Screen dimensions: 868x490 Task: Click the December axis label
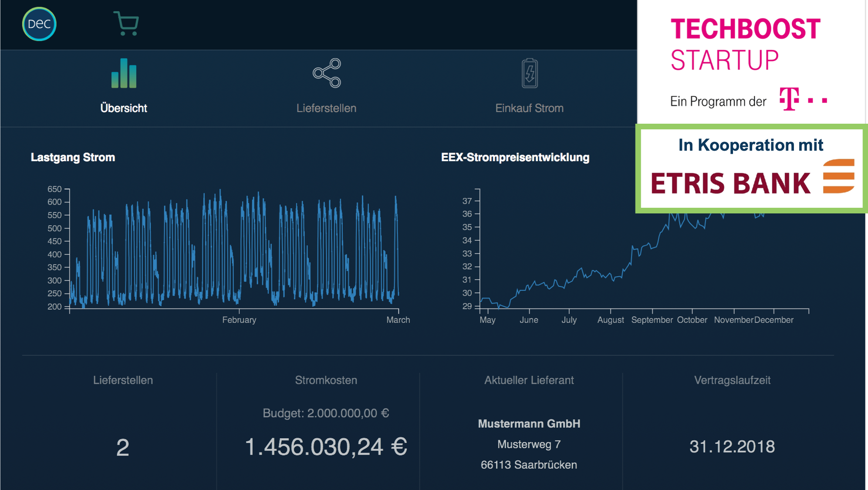[x=774, y=320]
